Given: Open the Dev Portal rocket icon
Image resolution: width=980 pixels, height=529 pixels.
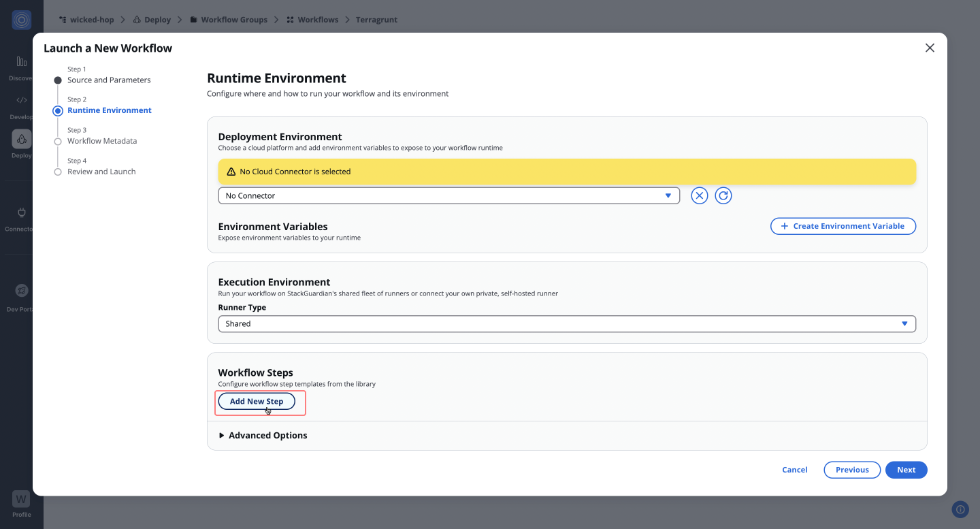Looking at the screenshot, I should tap(21, 291).
